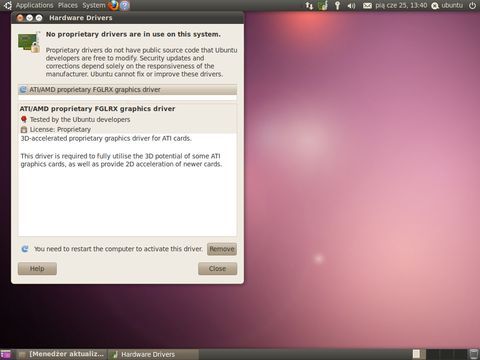Screen dimensions: 480x360
Task: Click the Help button
Action: (37, 269)
